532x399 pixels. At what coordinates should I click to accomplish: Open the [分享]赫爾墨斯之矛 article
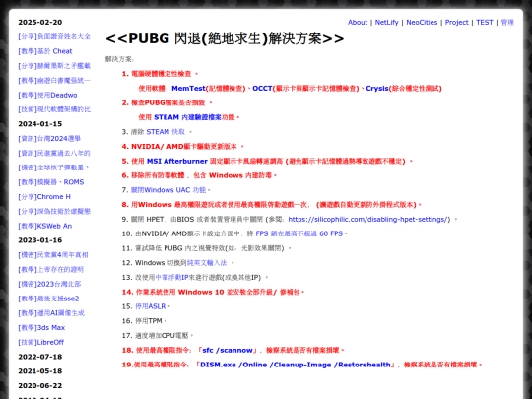54,66
